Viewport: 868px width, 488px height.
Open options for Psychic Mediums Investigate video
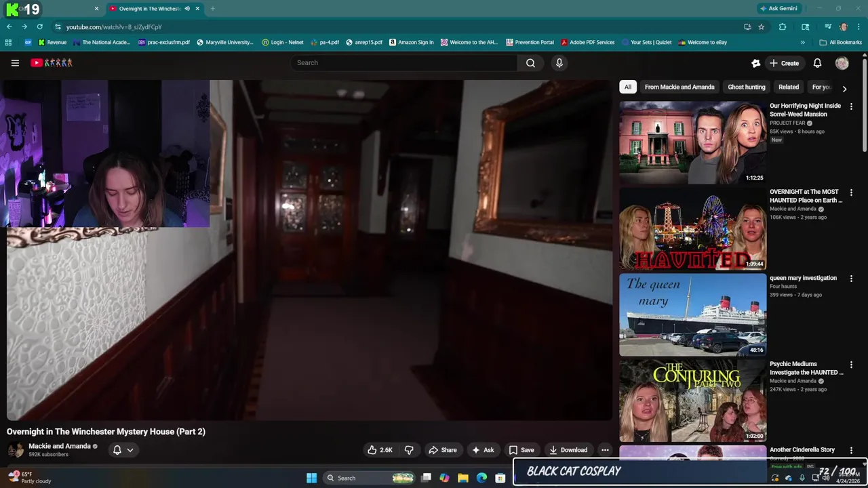pyautogui.click(x=851, y=365)
